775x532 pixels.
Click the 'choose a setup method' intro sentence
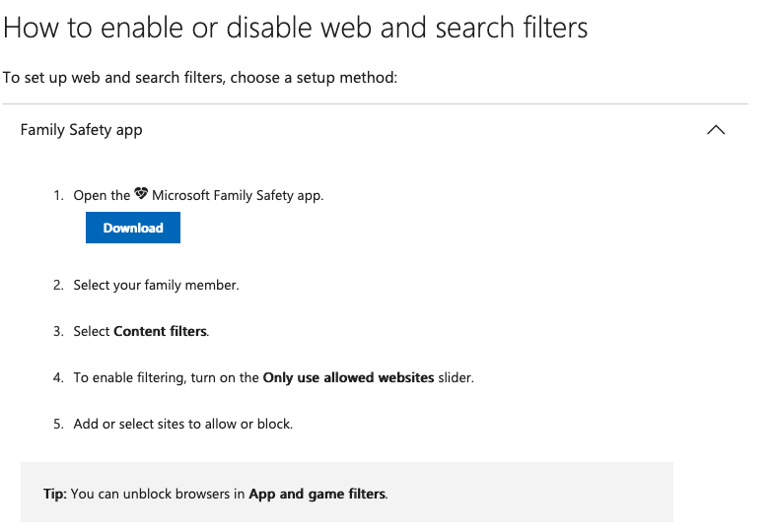pyautogui.click(x=200, y=77)
